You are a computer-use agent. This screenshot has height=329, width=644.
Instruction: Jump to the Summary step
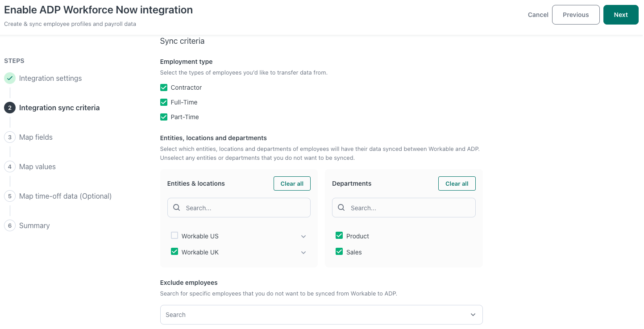click(x=34, y=225)
